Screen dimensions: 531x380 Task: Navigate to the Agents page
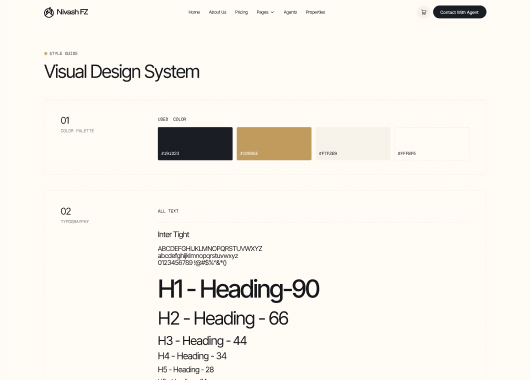290,12
